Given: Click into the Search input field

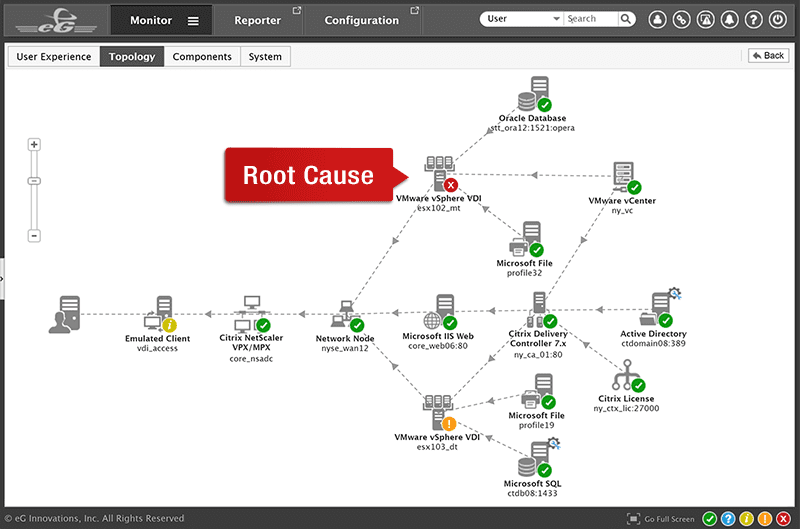Looking at the screenshot, I should click(591, 19).
